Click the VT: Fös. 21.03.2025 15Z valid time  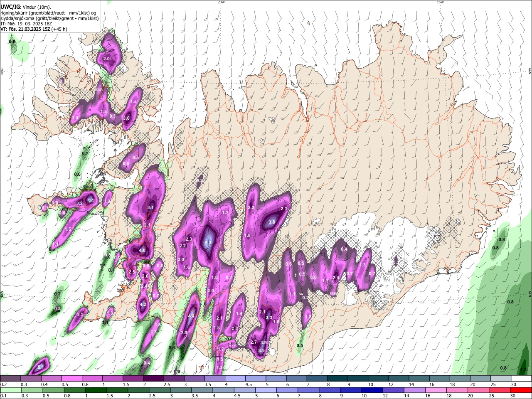coord(34,29)
